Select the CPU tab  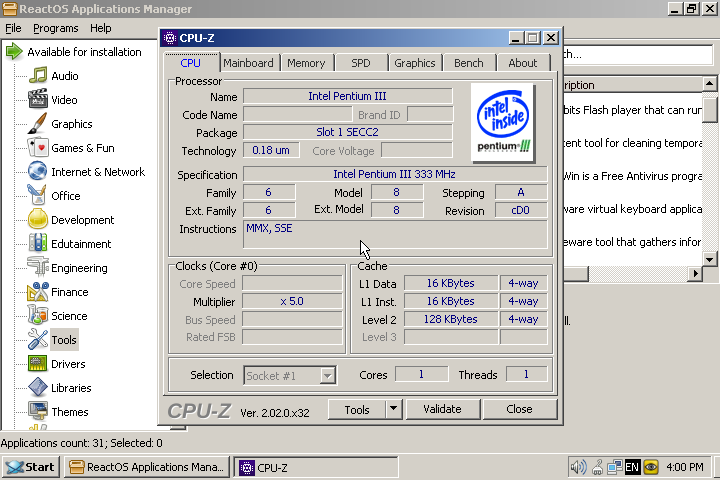tap(191, 62)
